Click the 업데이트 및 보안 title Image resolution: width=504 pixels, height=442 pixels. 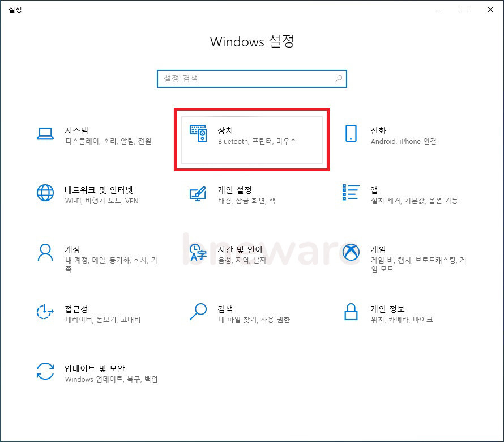pyautogui.click(x=95, y=368)
